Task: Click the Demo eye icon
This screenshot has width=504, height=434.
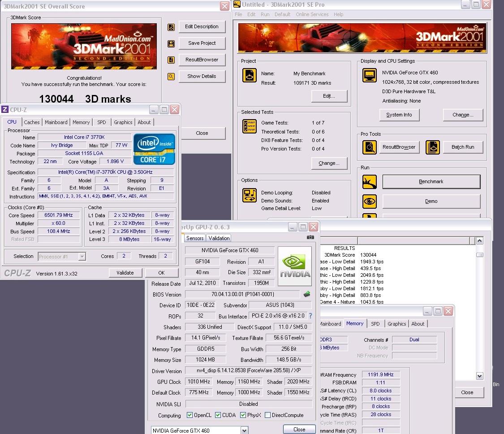Action: pos(370,202)
